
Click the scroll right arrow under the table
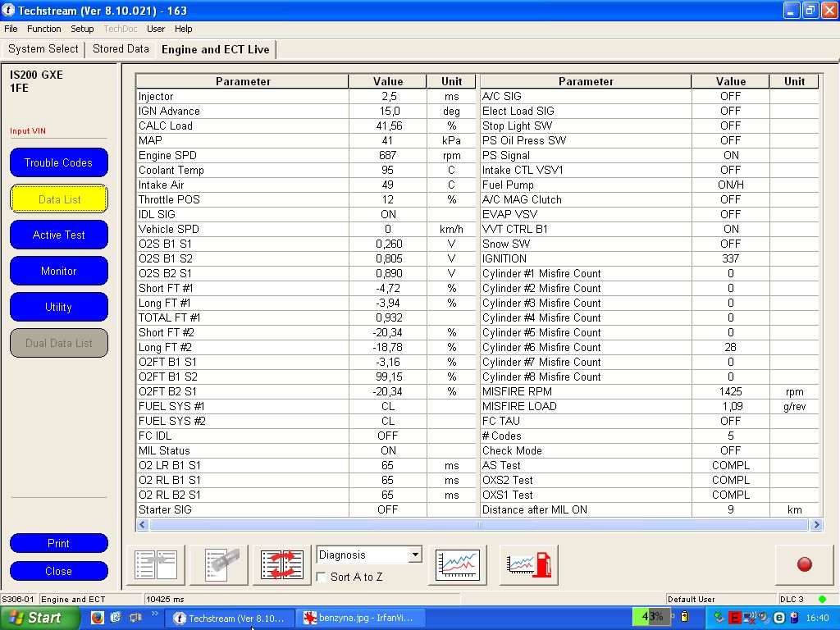tap(816, 524)
